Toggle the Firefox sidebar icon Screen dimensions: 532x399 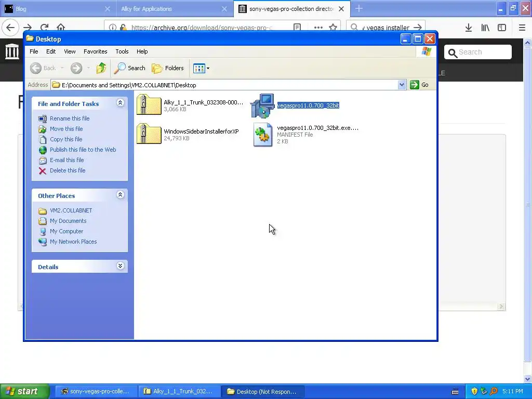pos(502,28)
